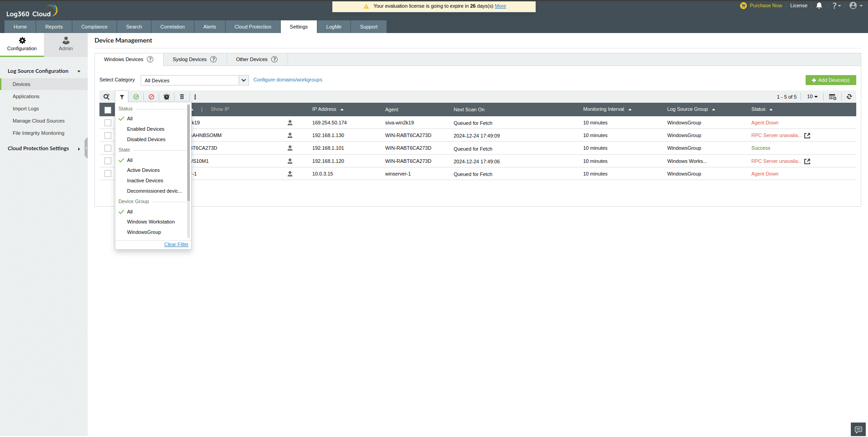This screenshot has width=868, height=437.
Task: Check the row with IP 192.168.1.130
Action: coord(108,135)
